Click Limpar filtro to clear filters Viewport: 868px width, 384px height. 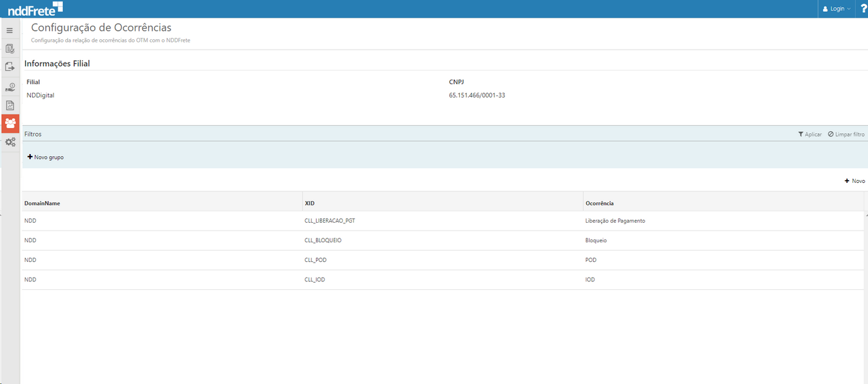click(846, 134)
